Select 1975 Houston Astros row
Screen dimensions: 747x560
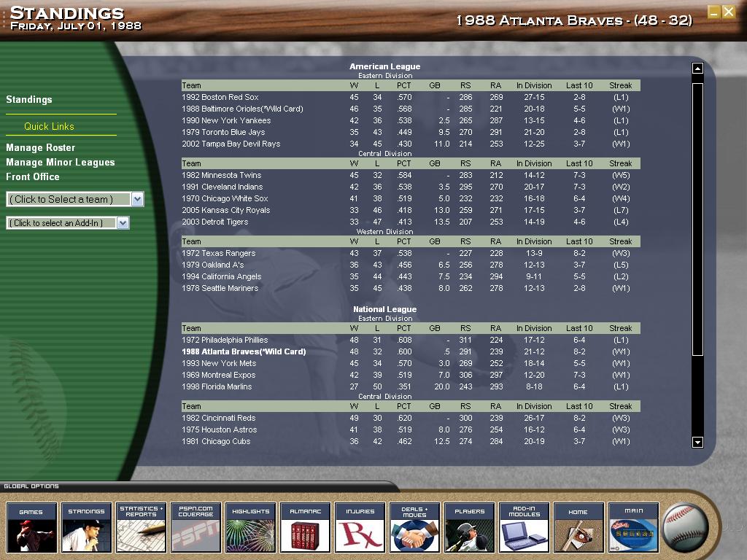(x=411, y=429)
